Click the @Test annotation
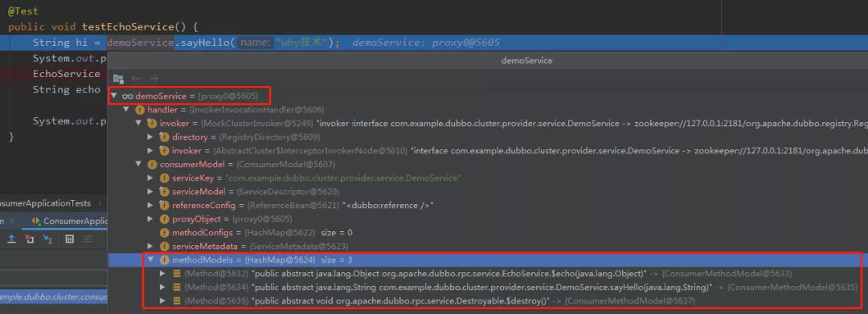 (23, 11)
